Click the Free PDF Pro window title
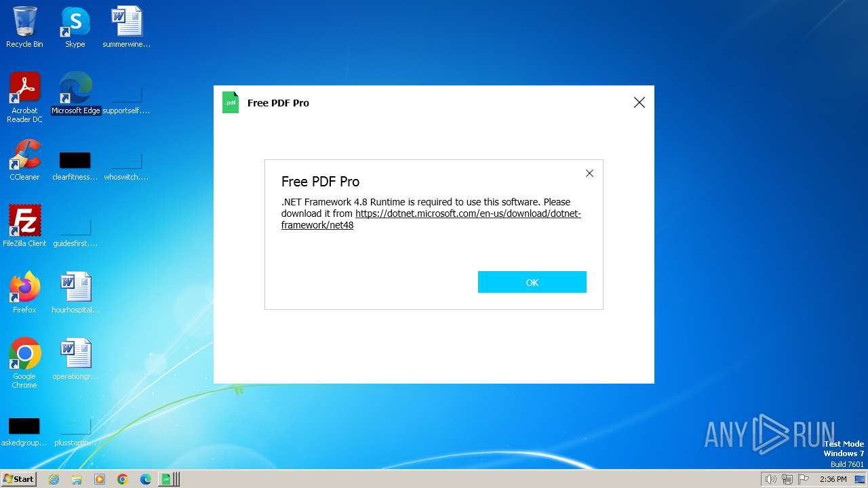Image resolution: width=868 pixels, height=488 pixels. tap(278, 103)
